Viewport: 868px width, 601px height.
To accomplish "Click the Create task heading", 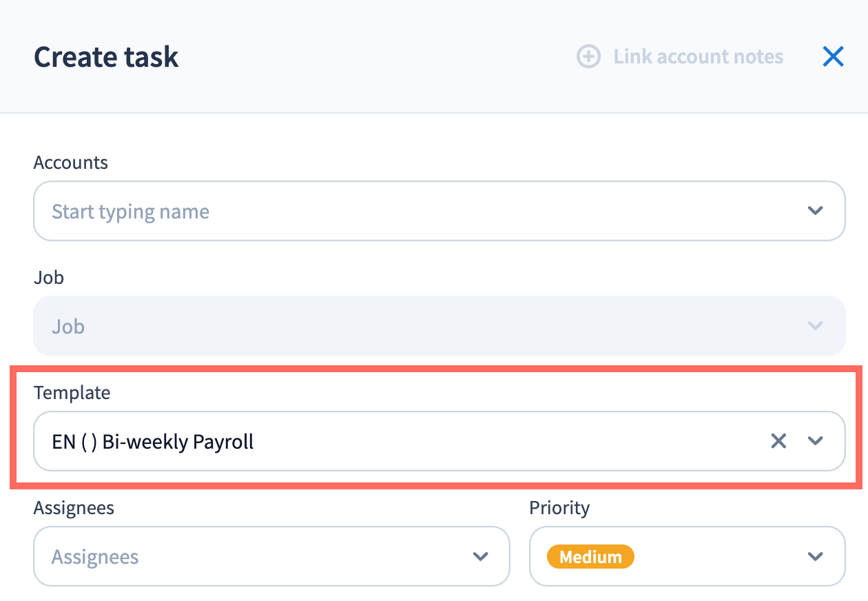I will (x=106, y=57).
